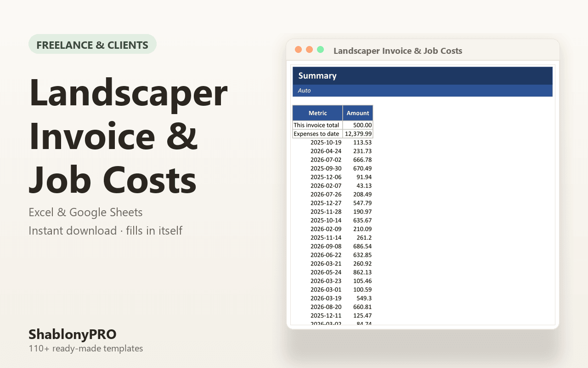This screenshot has width=588, height=368.
Task: Click date cell 2025-10-19
Action: click(x=326, y=143)
